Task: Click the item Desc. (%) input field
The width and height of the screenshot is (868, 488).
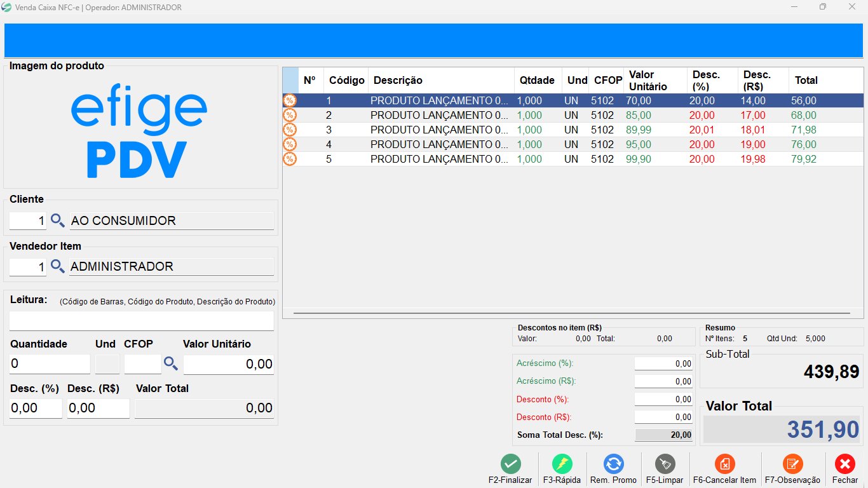Action: coord(36,408)
